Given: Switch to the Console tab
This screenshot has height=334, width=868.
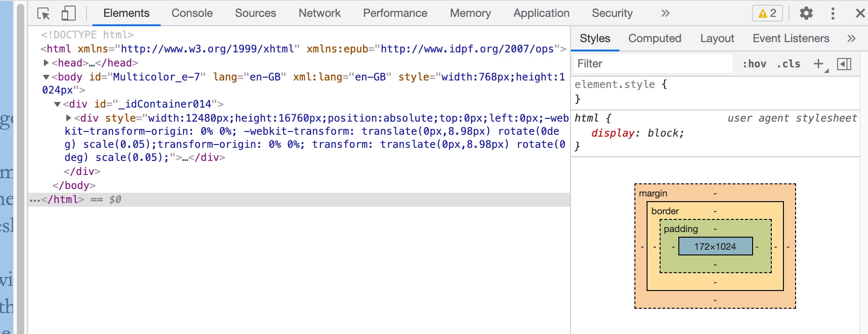Looking at the screenshot, I should click(192, 13).
